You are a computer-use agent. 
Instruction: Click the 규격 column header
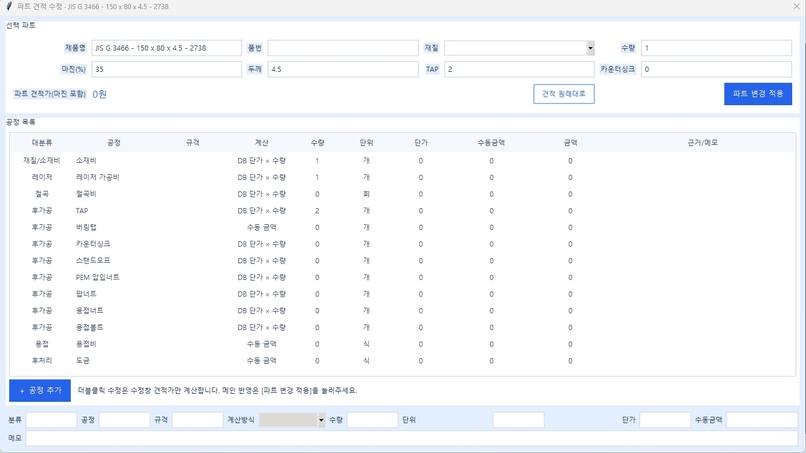click(193, 142)
